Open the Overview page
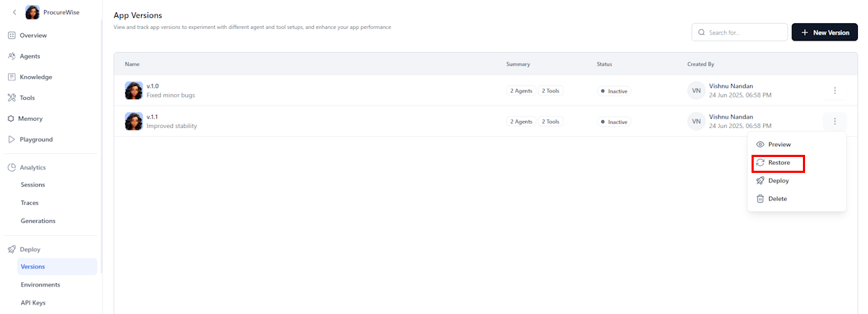 tap(33, 35)
